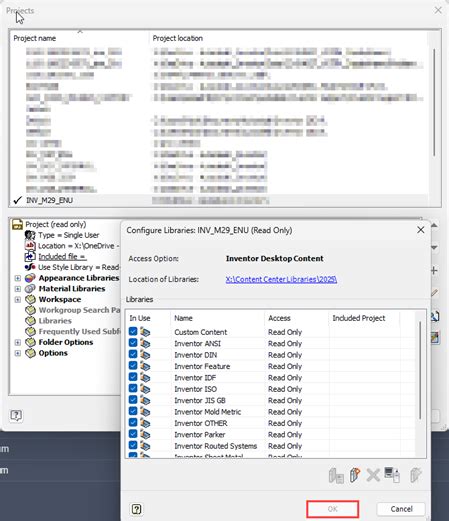The width and height of the screenshot is (449, 521).
Task: Click the Included Project column header
Action: tap(364, 318)
